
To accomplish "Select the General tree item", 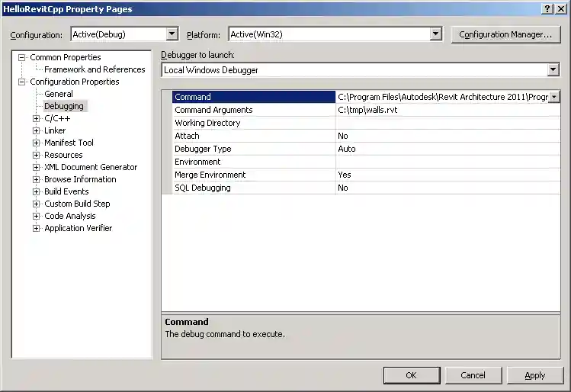I will 59,94.
